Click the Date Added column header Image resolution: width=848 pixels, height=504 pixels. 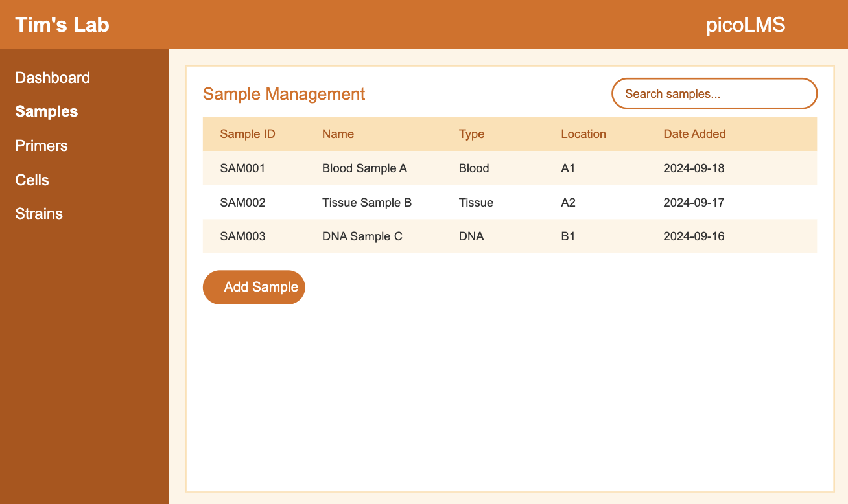click(x=694, y=134)
